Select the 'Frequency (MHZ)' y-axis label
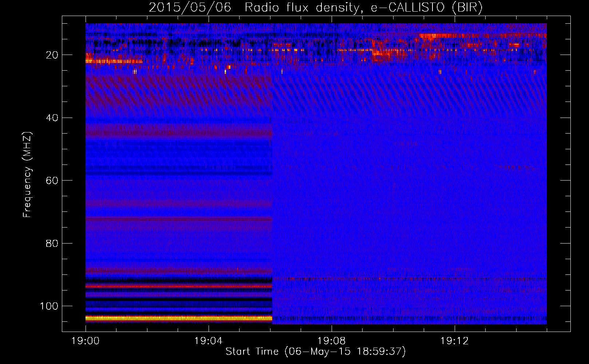 pyautogui.click(x=27, y=175)
